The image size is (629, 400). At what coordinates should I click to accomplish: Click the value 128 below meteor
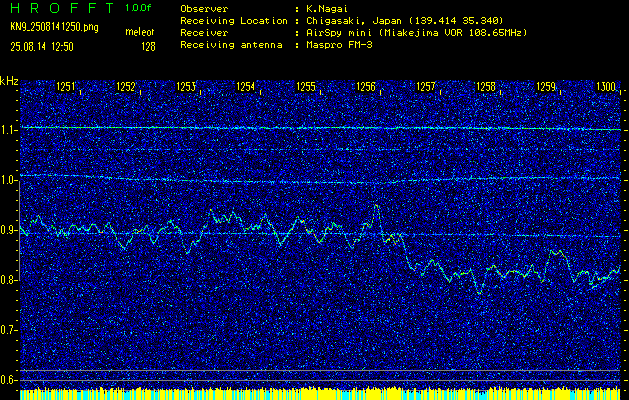click(148, 47)
